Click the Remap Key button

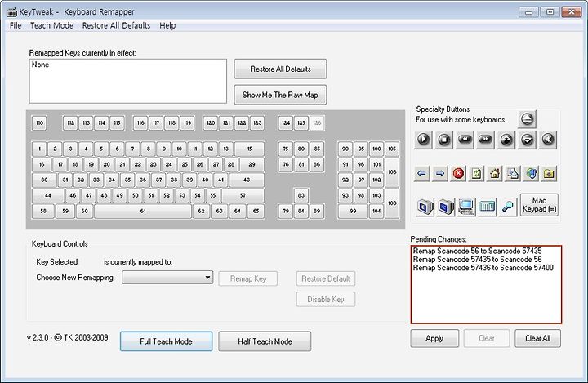(x=248, y=278)
